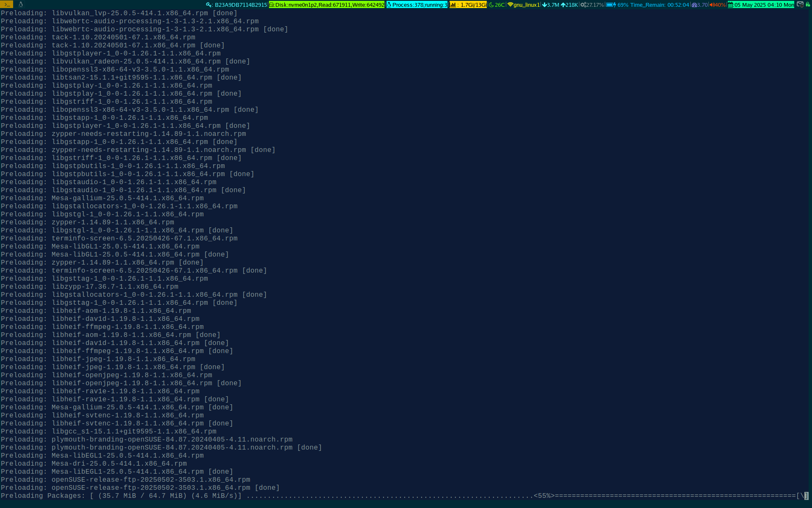Click the zypper-needs-restarting [done] line
Image resolution: width=812 pixels, height=508 pixels.
138,150
